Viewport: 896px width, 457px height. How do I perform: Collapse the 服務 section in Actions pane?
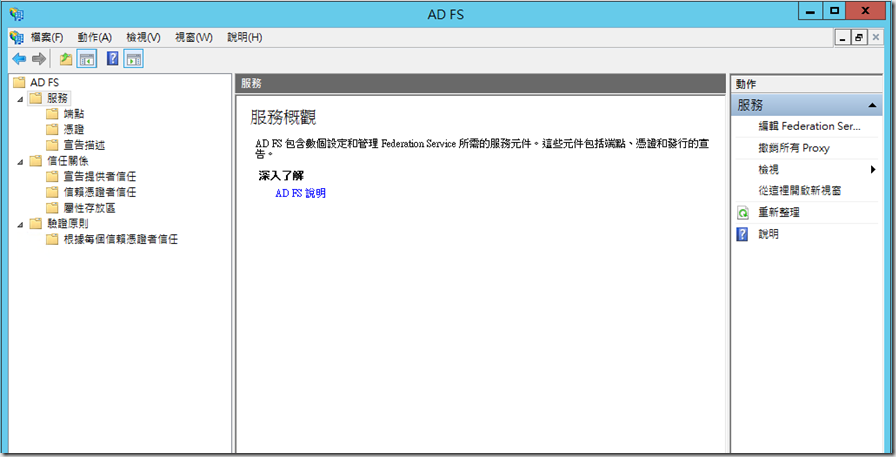click(873, 105)
